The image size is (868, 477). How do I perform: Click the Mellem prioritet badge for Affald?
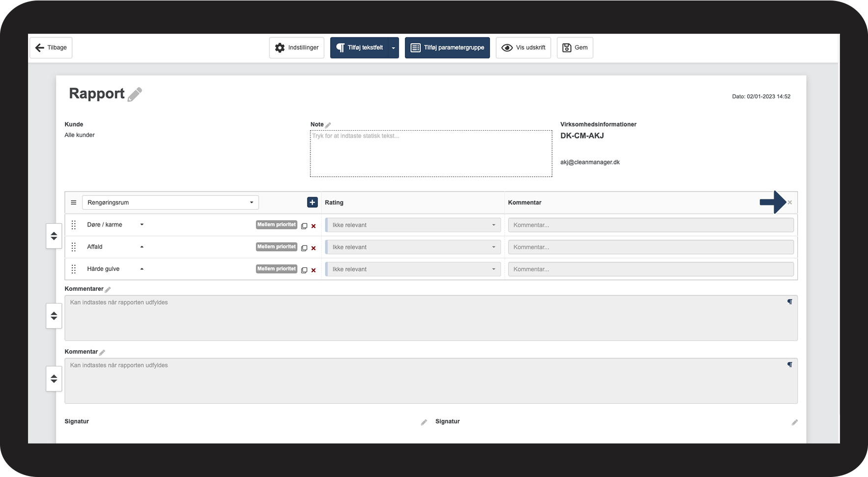coord(276,247)
